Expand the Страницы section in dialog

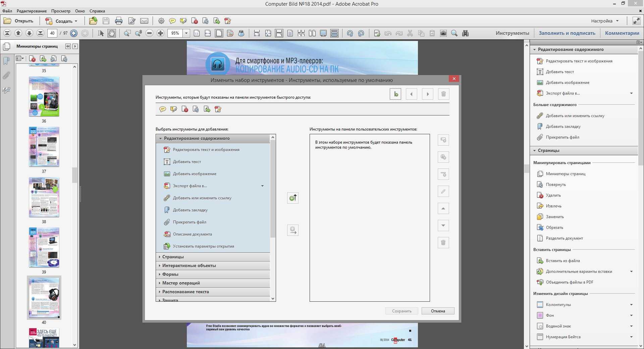[x=213, y=257]
